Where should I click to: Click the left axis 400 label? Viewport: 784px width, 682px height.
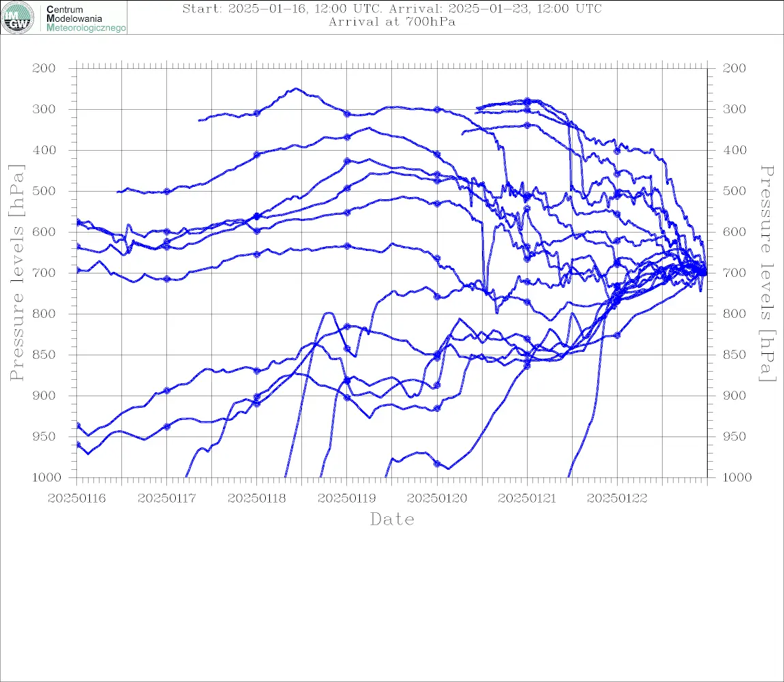pyautogui.click(x=44, y=150)
